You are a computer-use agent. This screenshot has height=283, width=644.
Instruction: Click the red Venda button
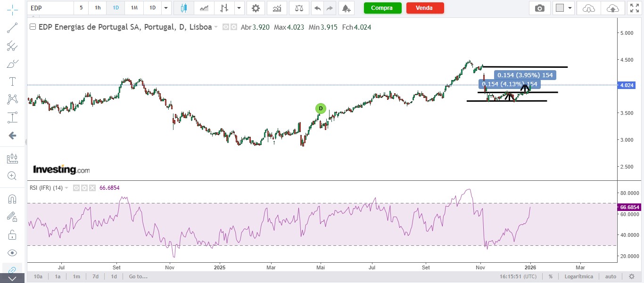point(425,8)
